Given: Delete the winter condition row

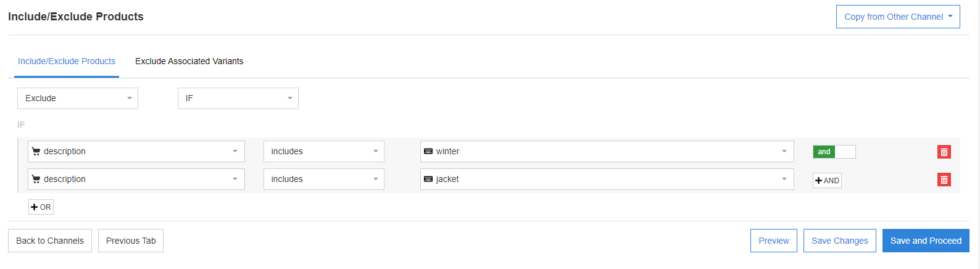Looking at the screenshot, I should pos(944,152).
